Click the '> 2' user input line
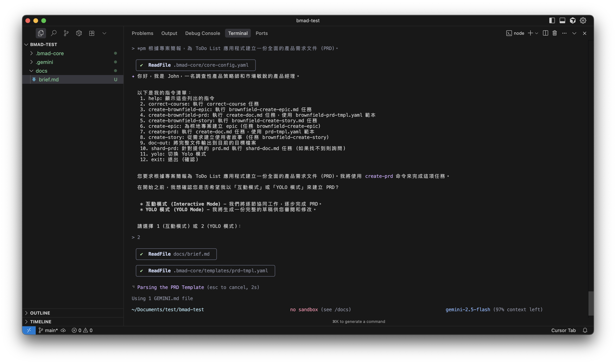The width and height of the screenshot is (616, 364). (136, 237)
